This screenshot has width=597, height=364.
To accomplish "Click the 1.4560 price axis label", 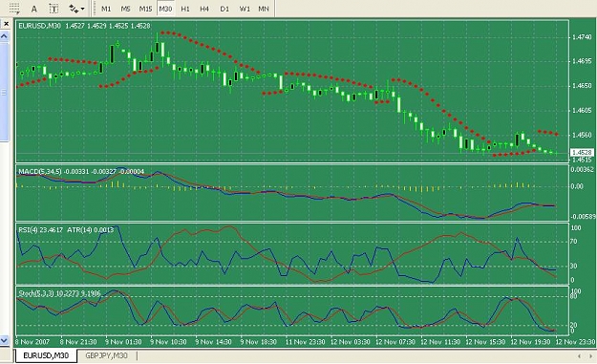I will [582, 135].
